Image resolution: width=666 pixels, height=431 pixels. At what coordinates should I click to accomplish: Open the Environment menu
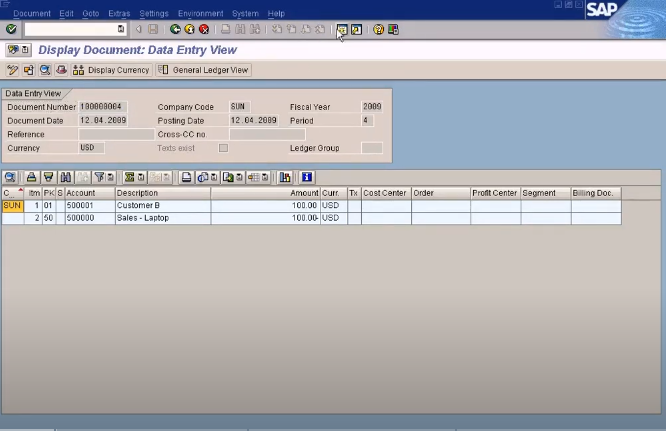point(200,14)
